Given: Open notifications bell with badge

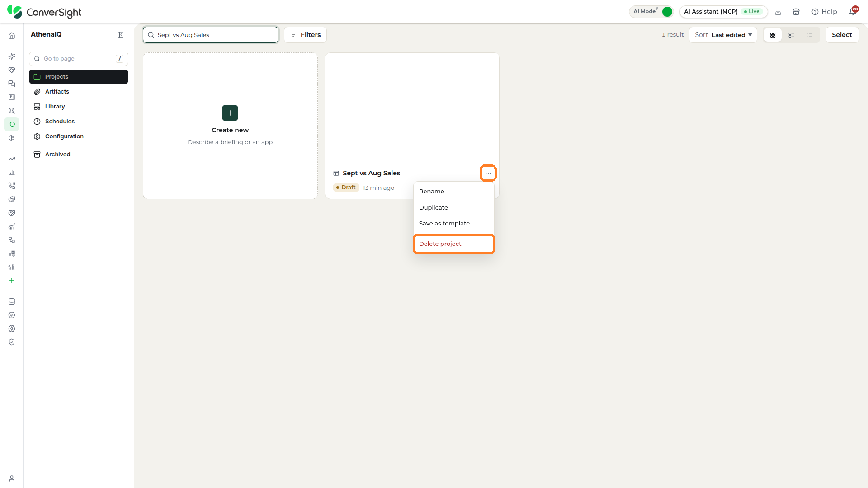Looking at the screenshot, I should 853,11.
